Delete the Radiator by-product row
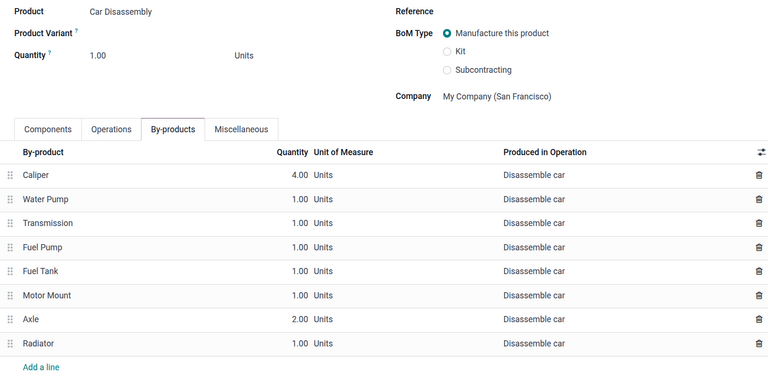768x375 pixels. [x=759, y=343]
